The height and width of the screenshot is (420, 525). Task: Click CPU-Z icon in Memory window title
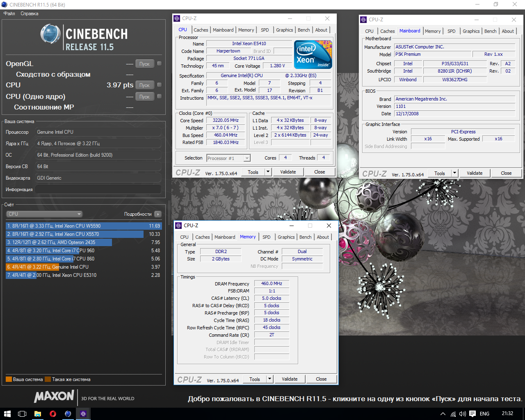click(x=178, y=226)
